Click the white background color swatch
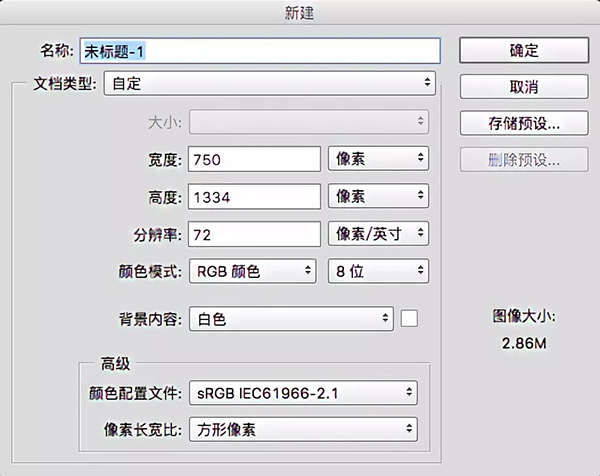The height and width of the screenshot is (476, 600). [x=409, y=318]
